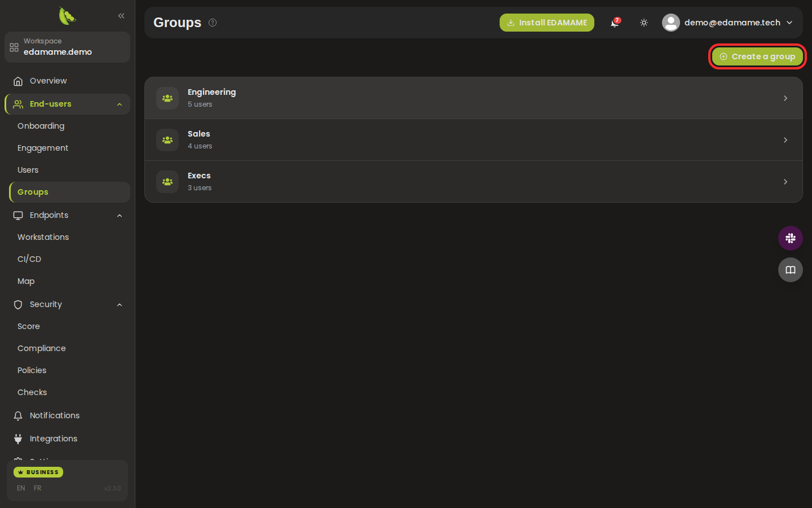
Task: Select Groups in the sidebar
Action: (69, 192)
